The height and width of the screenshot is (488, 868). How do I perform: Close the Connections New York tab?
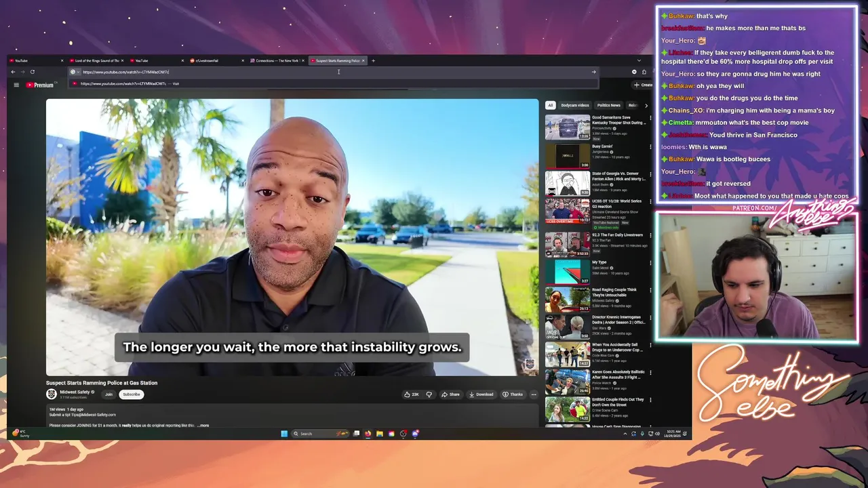click(303, 60)
